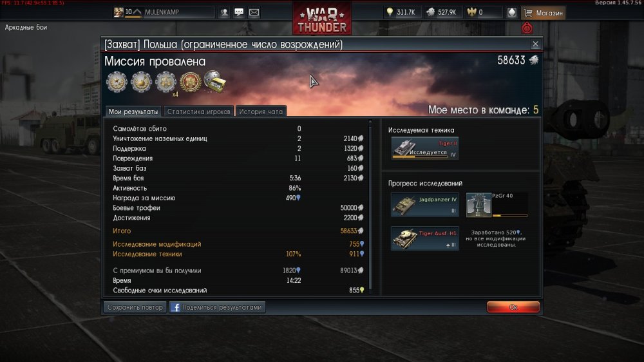Switch to История чата tab
Screen dimensions: 644x362
click(x=261, y=111)
